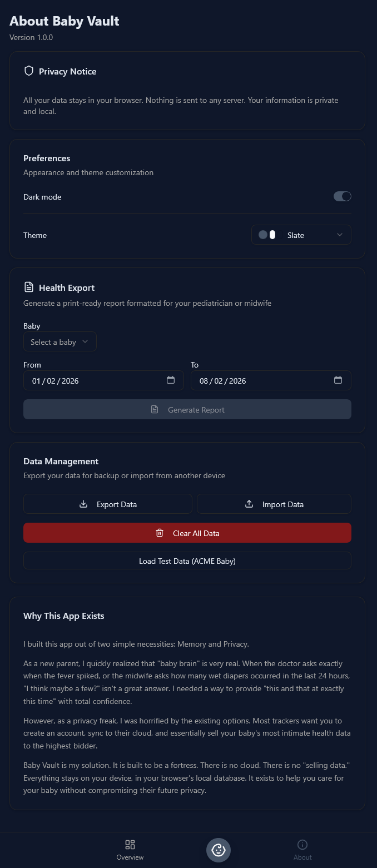Click the grid icon above Overview

[x=130, y=844]
